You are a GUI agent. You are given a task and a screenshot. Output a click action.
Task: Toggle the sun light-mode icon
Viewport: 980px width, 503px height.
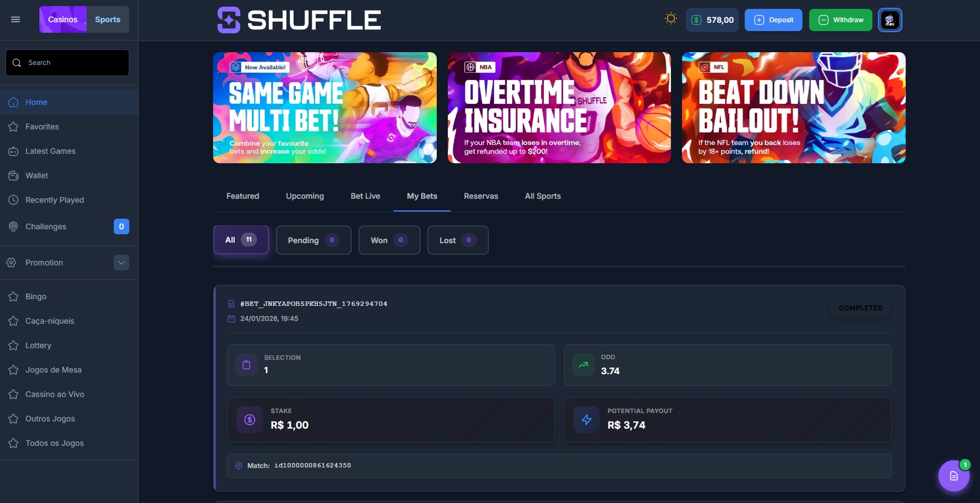pyautogui.click(x=670, y=19)
